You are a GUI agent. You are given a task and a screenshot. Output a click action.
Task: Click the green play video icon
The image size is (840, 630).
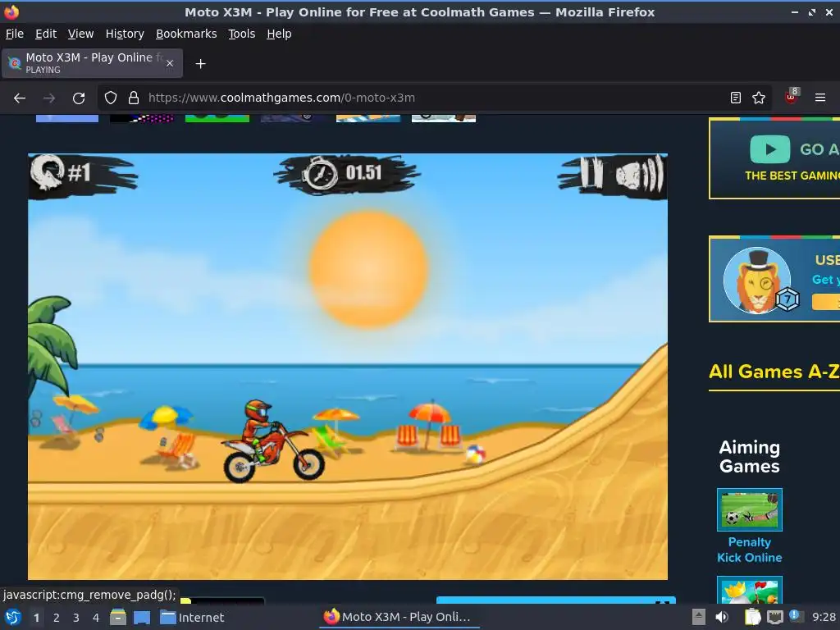coord(769,149)
